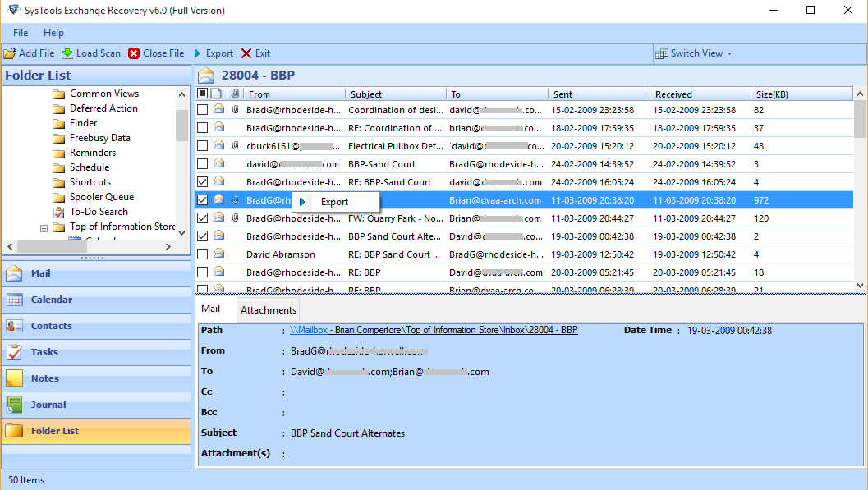
Task: Check the BBP-Sand Court email from david checkbox
Action: [x=203, y=164]
